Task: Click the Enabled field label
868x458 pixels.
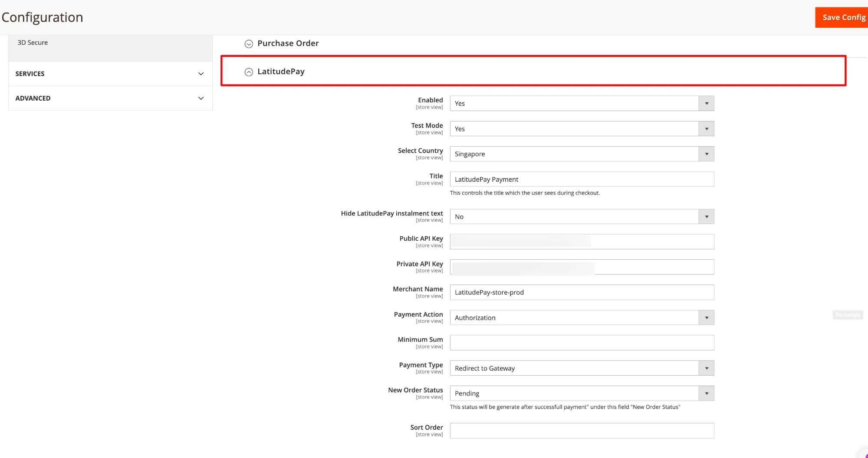Action: (431, 100)
